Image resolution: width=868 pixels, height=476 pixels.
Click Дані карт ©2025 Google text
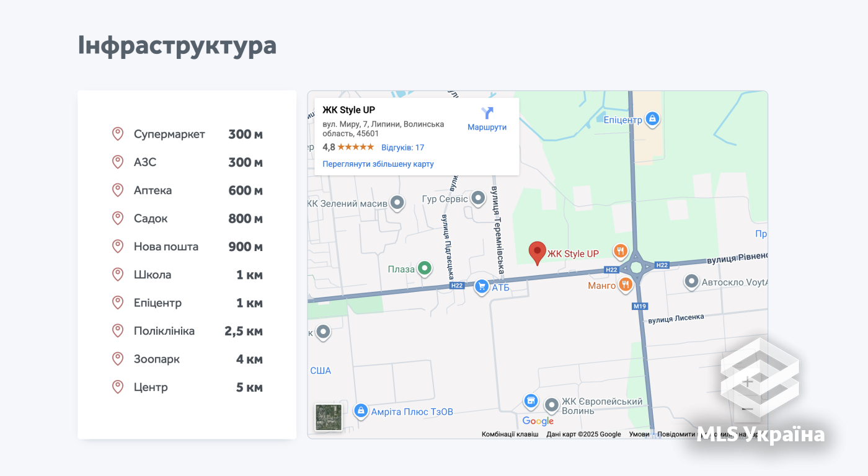pyautogui.click(x=583, y=434)
